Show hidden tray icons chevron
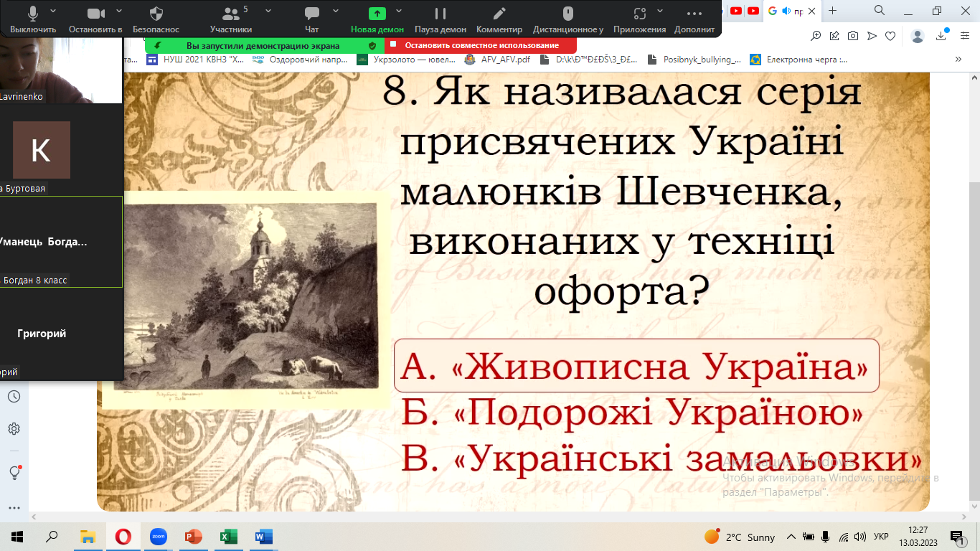 tap(791, 537)
